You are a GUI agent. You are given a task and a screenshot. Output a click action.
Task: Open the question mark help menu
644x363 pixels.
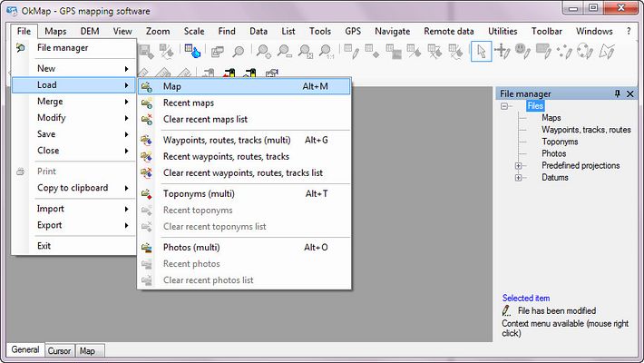629,31
